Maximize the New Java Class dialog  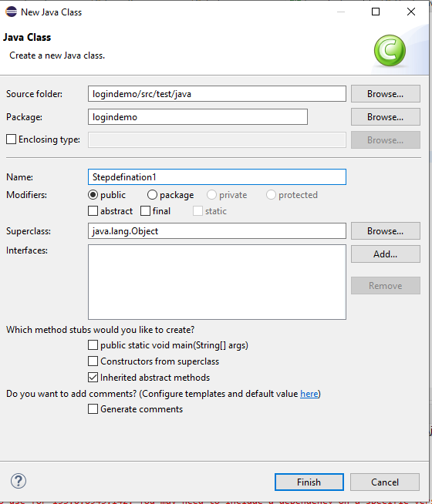click(376, 12)
